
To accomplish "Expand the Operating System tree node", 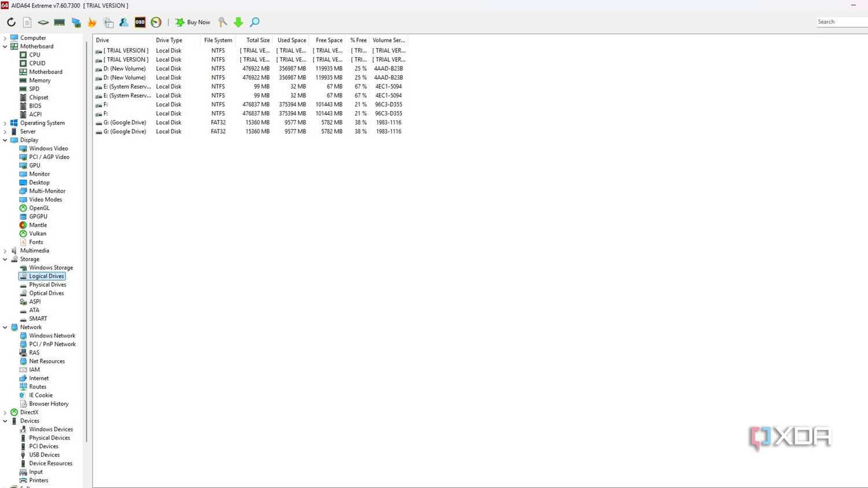I will point(5,123).
